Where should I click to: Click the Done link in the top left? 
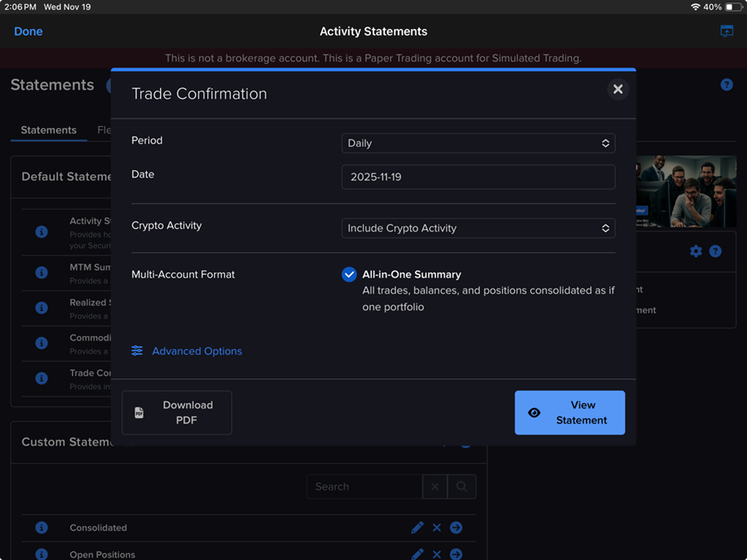[28, 31]
